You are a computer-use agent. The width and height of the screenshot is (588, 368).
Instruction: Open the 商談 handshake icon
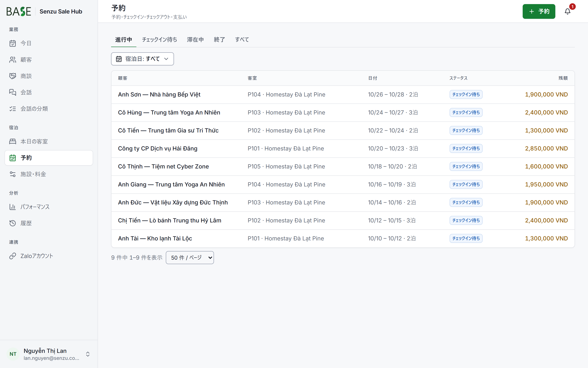[x=13, y=76]
